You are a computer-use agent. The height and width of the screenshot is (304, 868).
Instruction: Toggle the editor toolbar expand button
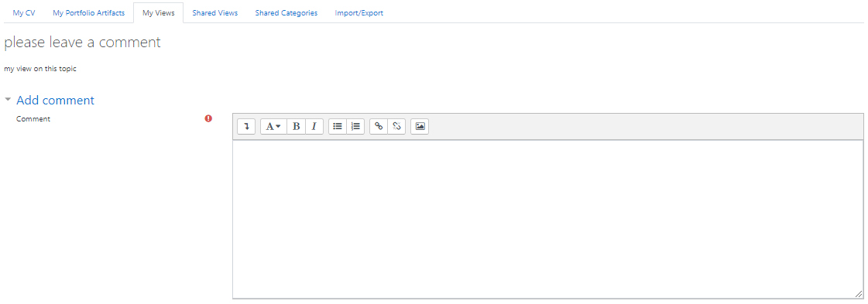[x=246, y=127]
